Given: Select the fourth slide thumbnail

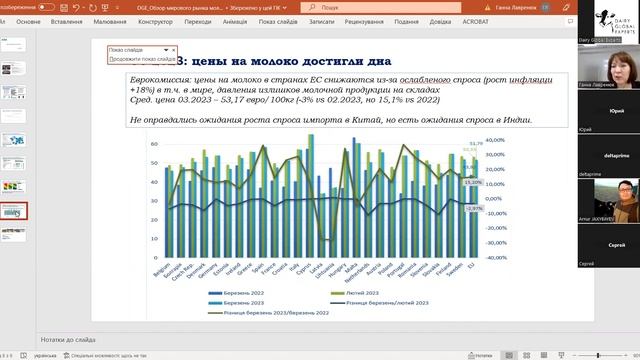Looking at the screenshot, I should coord(13,116).
